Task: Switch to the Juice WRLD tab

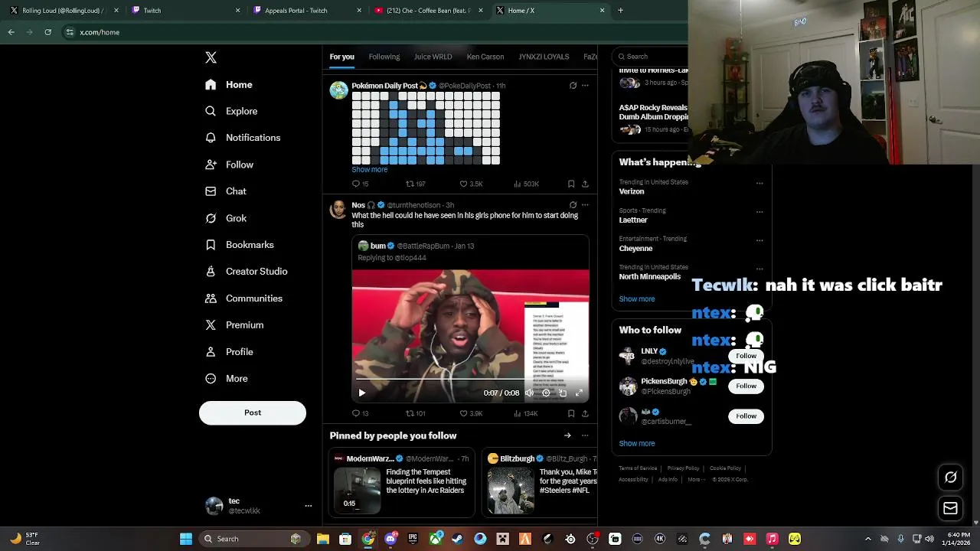Action: click(433, 57)
